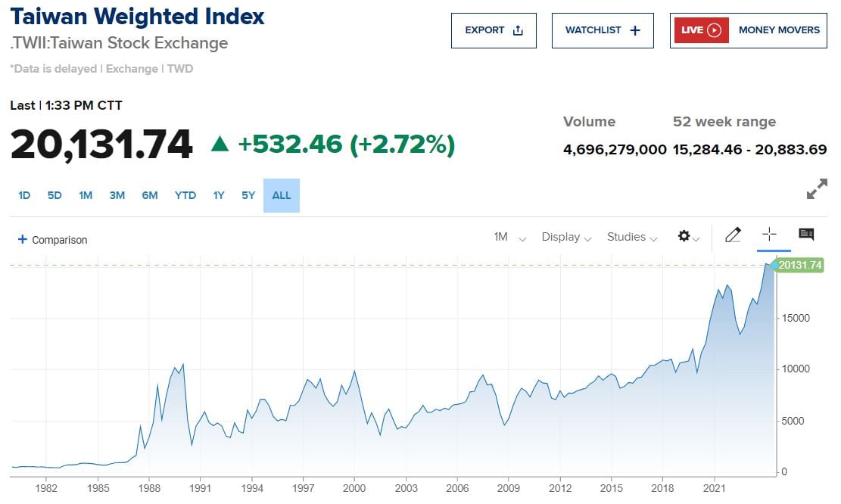
Task: Switch to the 6M tab
Action: [149, 195]
